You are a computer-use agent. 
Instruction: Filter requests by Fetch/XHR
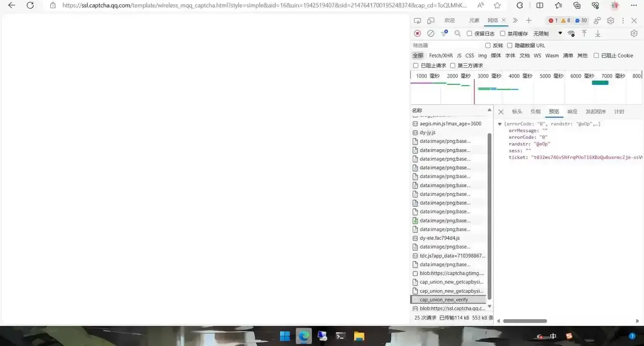441,55
